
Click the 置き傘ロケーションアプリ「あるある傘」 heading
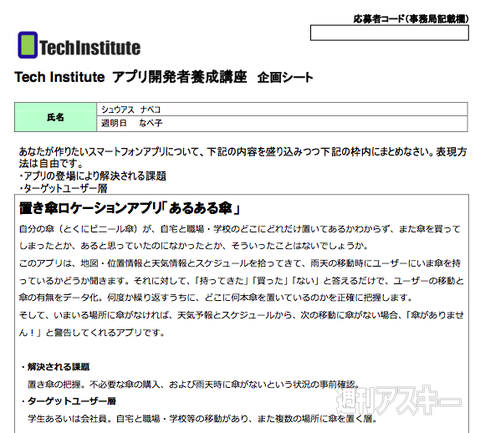click(129, 208)
